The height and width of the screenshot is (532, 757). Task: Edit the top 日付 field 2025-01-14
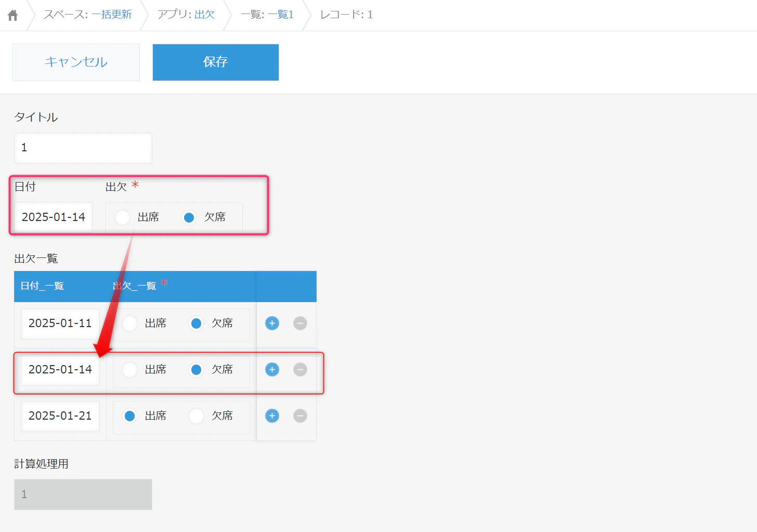point(54,217)
